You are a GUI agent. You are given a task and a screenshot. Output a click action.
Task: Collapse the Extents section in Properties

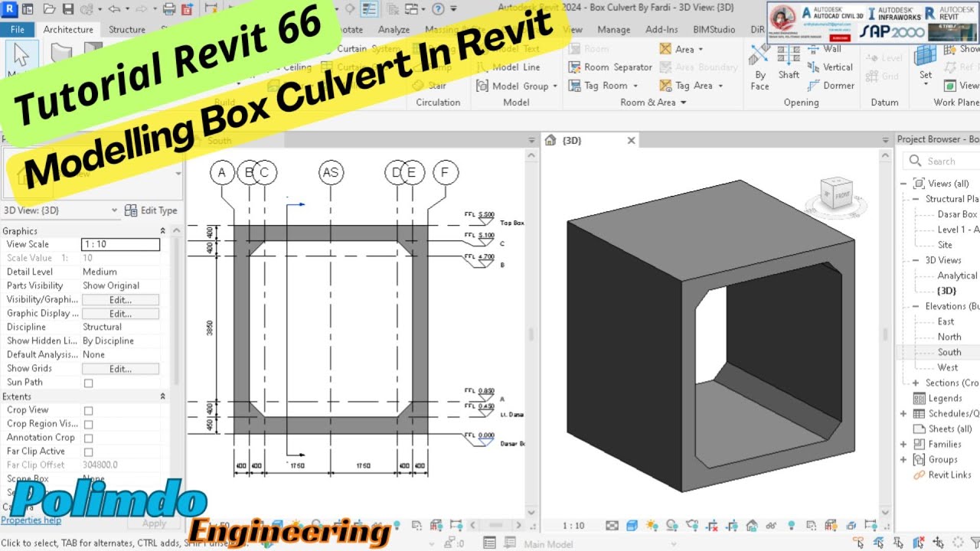point(162,396)
